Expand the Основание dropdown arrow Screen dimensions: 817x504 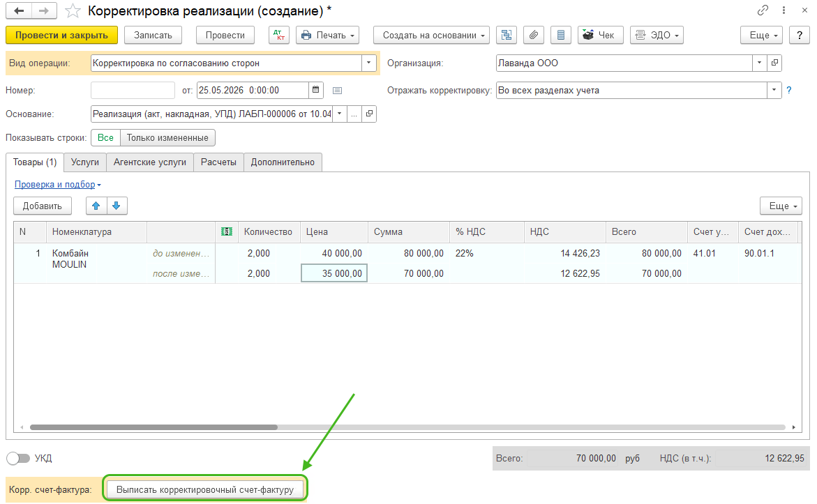coord(340,114)
